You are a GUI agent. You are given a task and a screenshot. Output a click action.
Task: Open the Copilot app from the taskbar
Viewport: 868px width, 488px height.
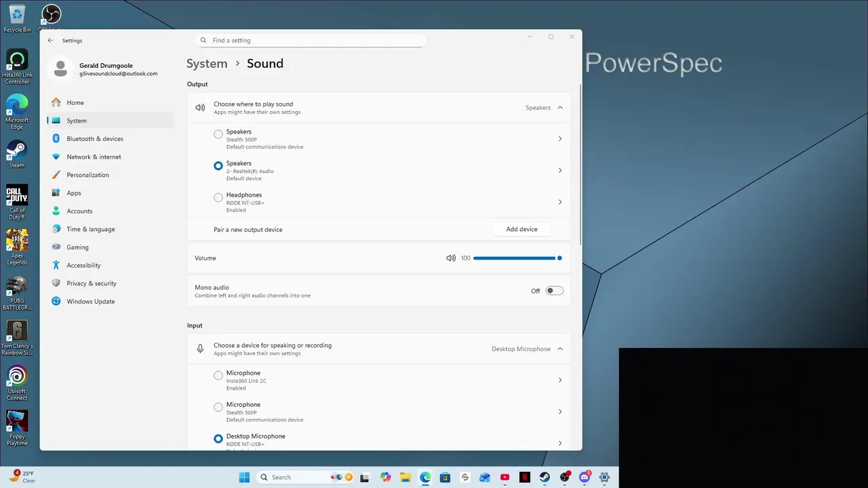(x=385, y=477)
